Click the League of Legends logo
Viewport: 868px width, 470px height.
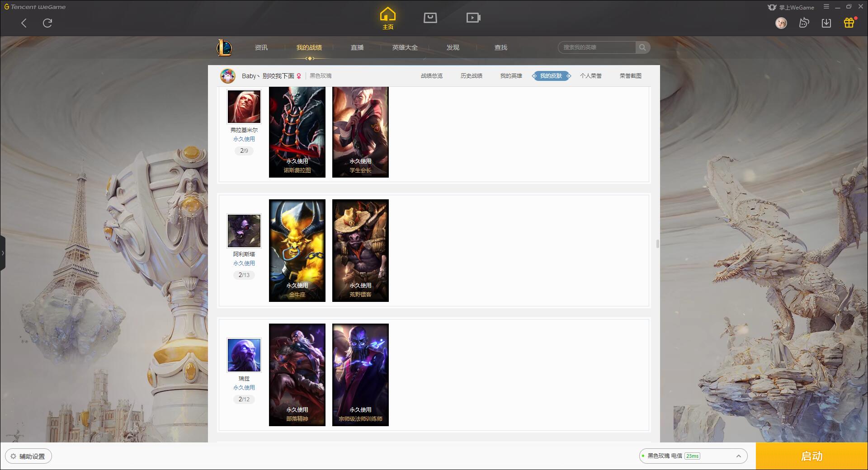[224, 47]
